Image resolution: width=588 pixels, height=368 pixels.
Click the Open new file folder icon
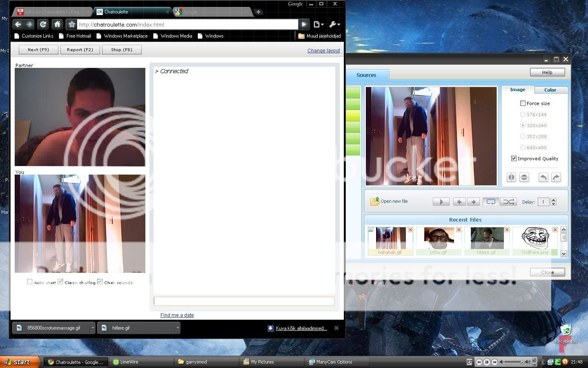(x=374, y=201)
